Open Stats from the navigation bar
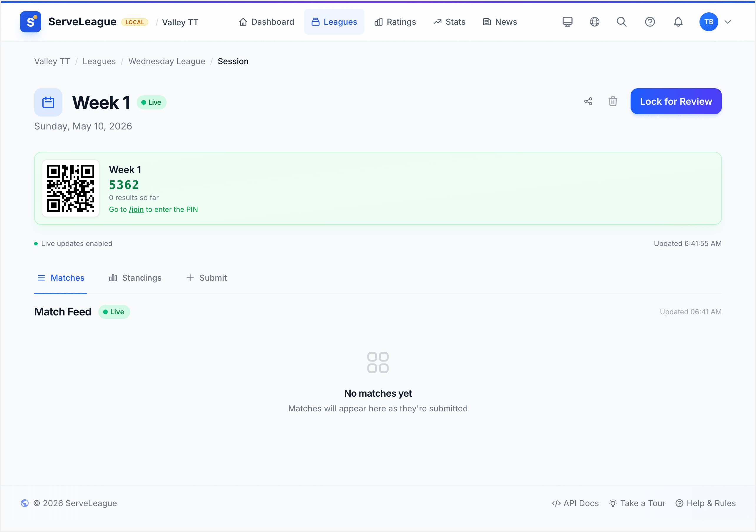756x532 pixels. [449, 22]
